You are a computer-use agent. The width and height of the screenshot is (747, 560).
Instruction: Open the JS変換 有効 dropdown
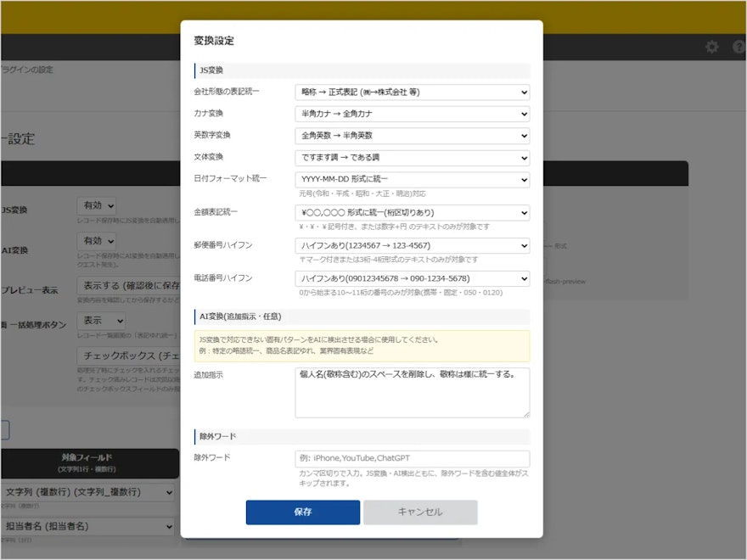click(x=96, y=204)
